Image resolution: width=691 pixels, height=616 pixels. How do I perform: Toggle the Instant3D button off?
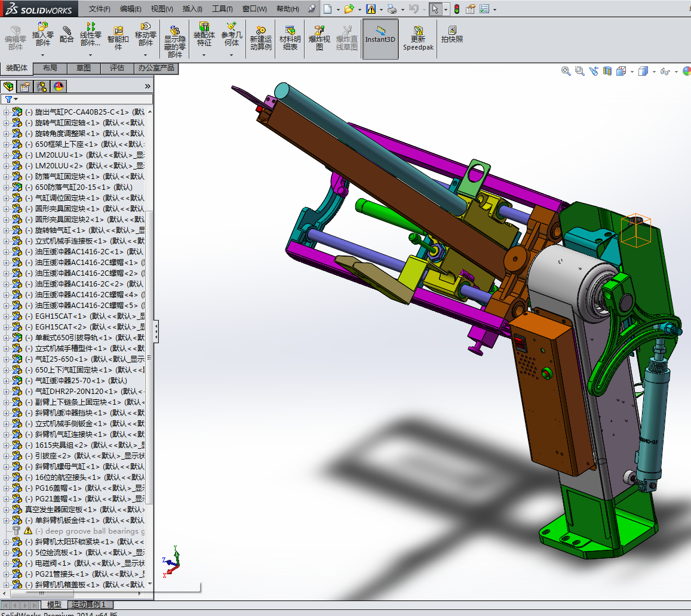click(x=380, y=39)
